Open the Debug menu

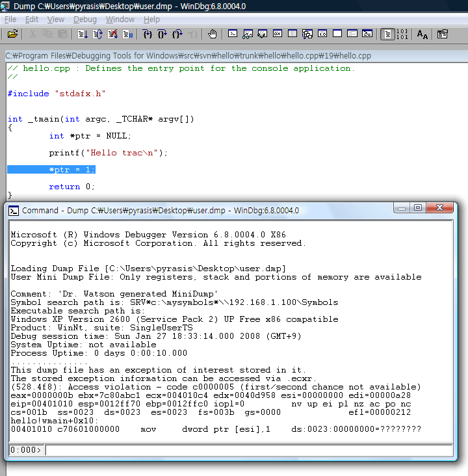tap(85, 20)
